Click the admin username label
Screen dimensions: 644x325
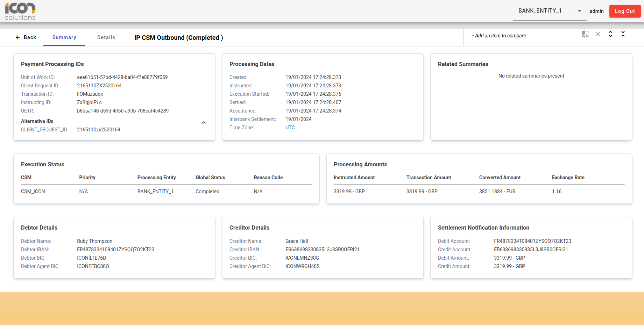pos(596,11)
